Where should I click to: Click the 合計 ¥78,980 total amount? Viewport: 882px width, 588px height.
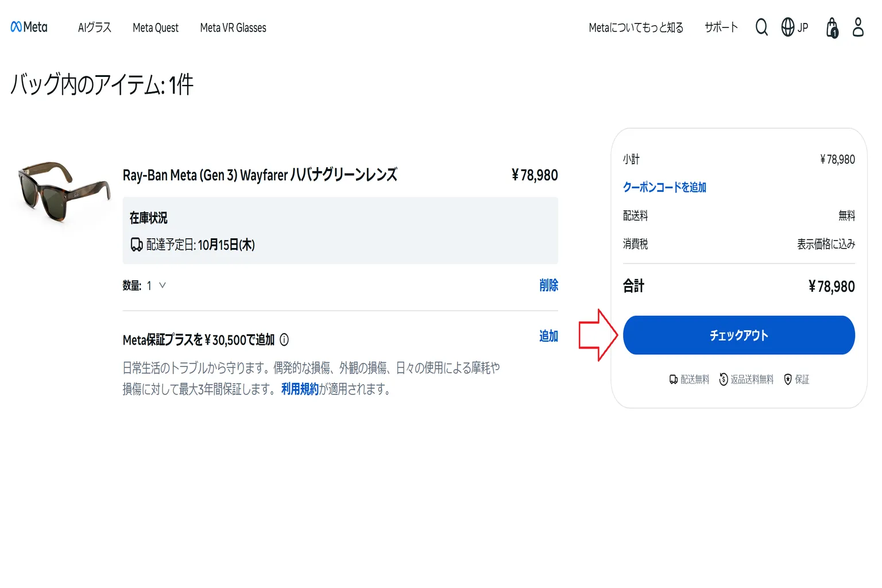831,286
